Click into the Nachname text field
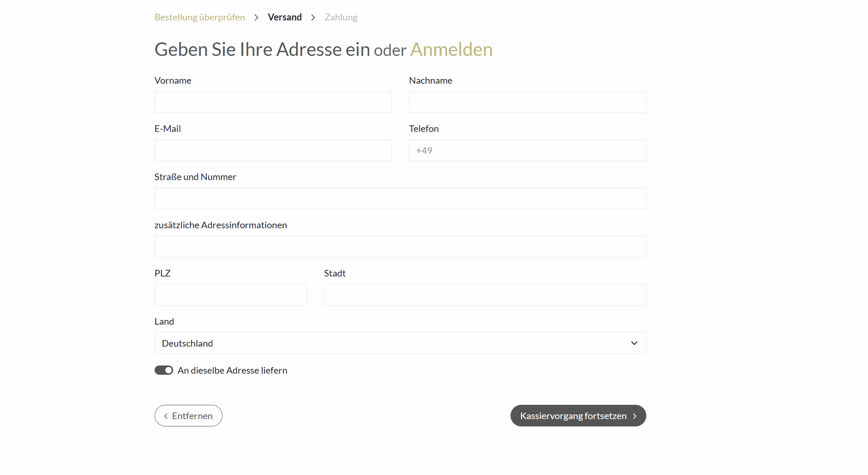The width and height of the screenshot is (868, 475). 527,102
